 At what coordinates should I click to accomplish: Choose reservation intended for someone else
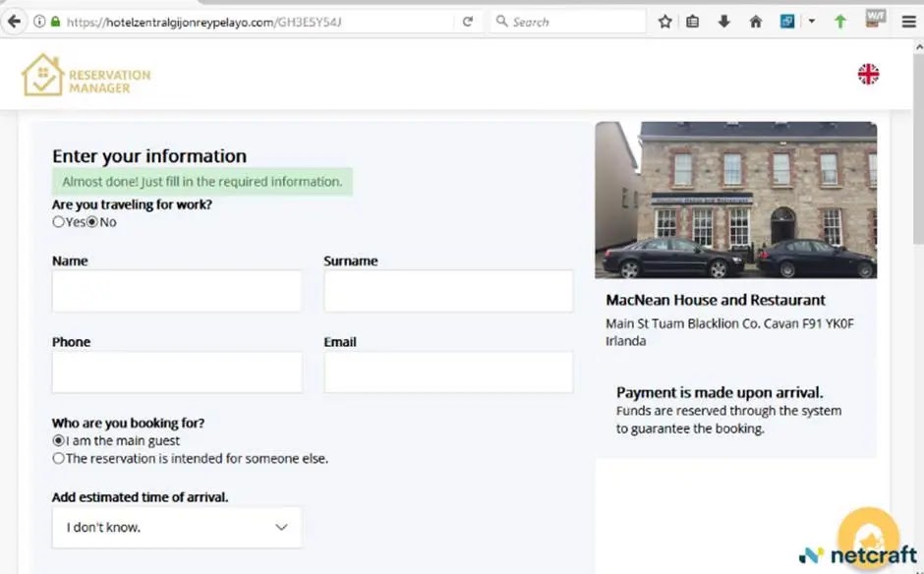[58, 458]
